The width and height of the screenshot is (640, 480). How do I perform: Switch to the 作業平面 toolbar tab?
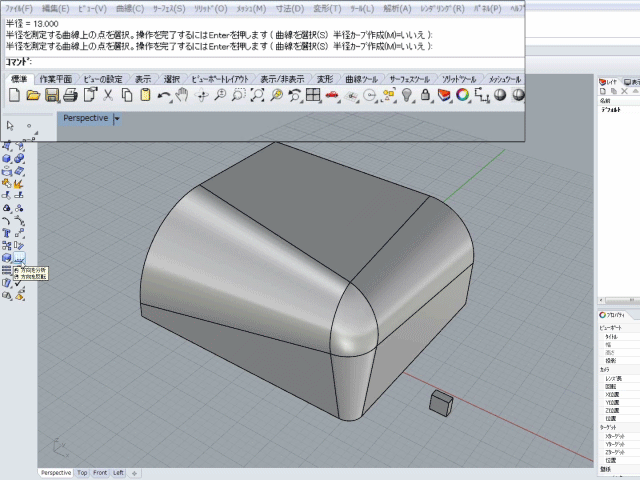(56, 79)
